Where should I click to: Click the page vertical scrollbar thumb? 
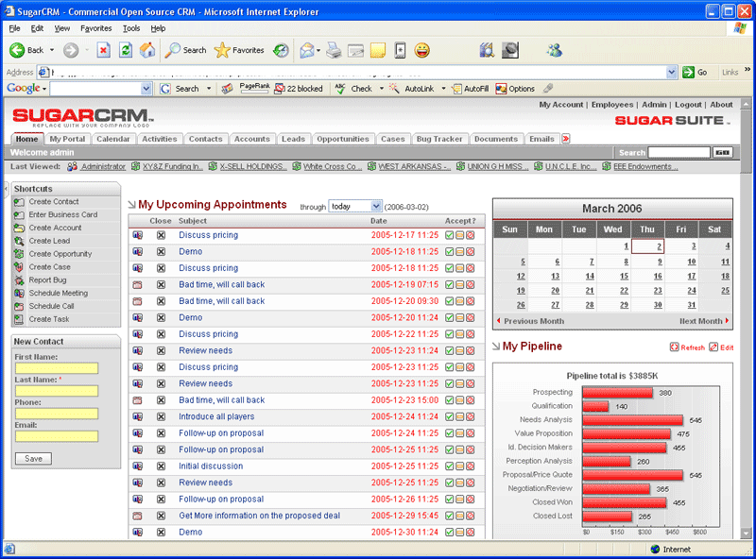pyautogui.click(x=746, y=140)
